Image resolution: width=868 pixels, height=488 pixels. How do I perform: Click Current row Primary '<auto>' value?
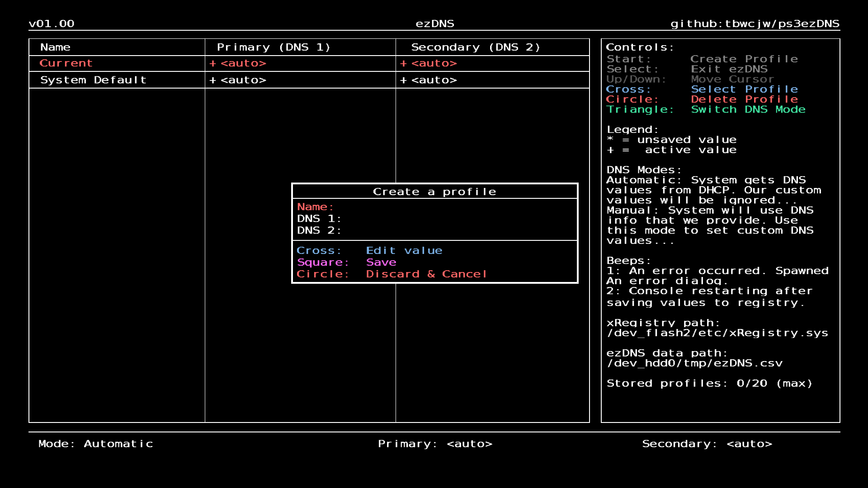coord(243,64)
